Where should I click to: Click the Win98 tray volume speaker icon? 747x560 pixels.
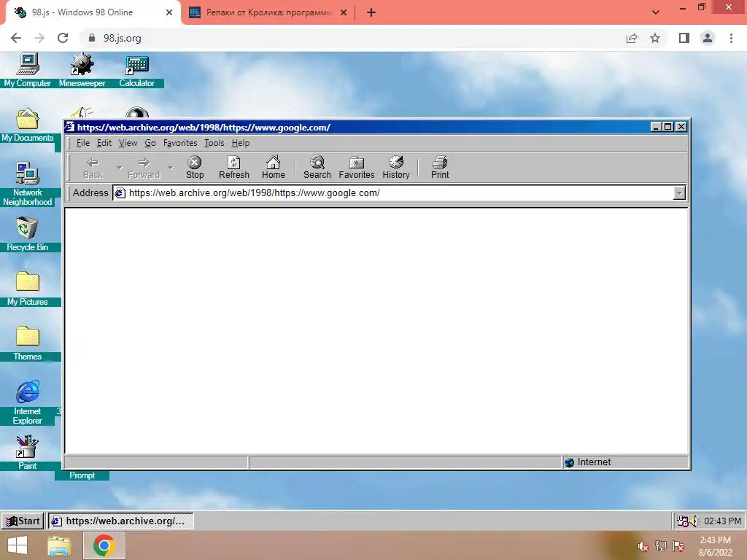point(693,521)
